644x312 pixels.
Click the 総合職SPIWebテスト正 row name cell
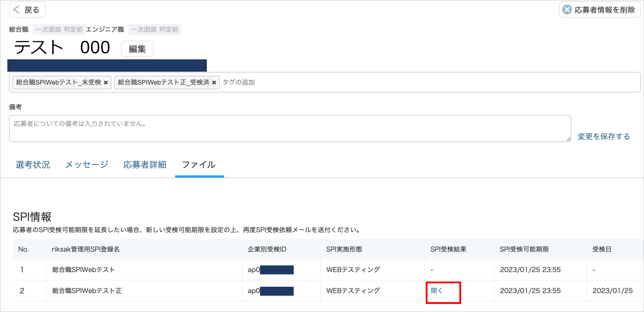point(87,291)
